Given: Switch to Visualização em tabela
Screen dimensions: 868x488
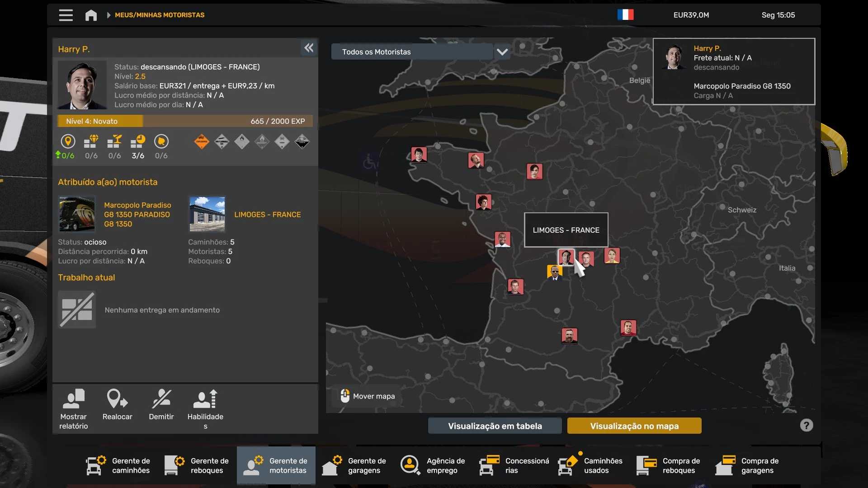Looking at the screenshot, I should pos(495,426).
